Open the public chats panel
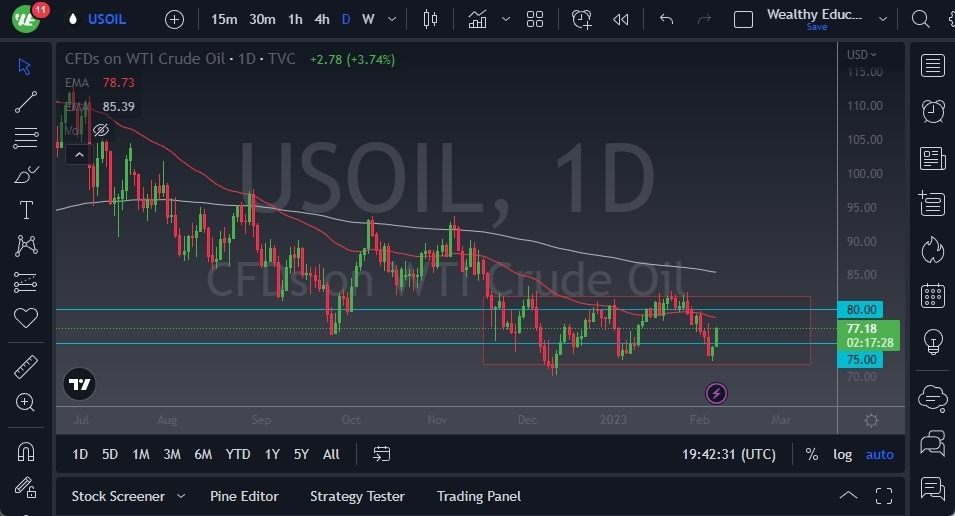 [x=932, y=398]
